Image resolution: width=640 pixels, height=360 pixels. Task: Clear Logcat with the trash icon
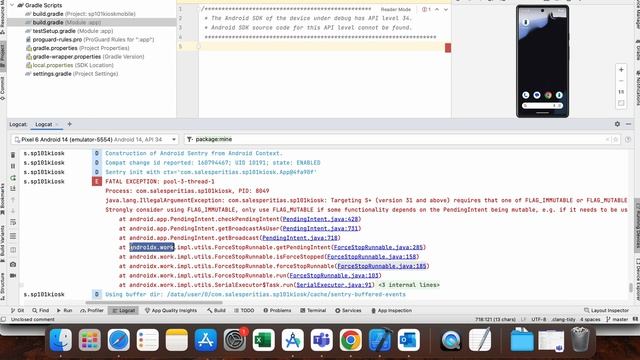click(13, 155)
